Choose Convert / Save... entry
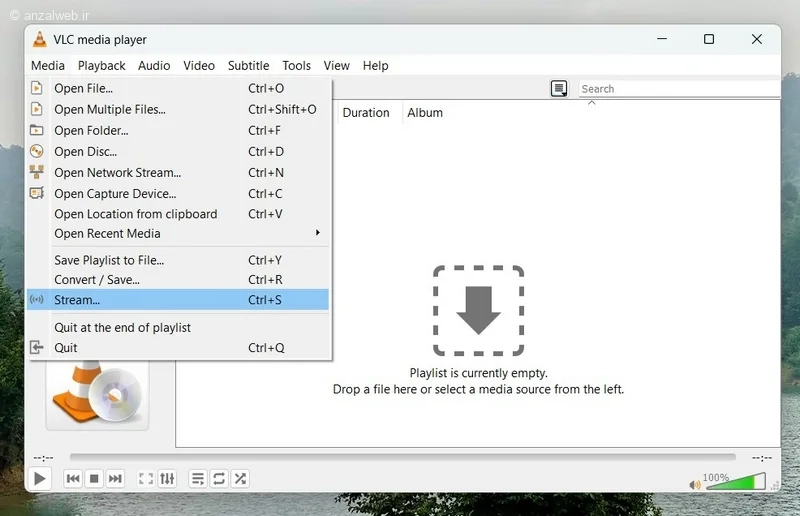This screenshot has height=516, width=800. coord(178,280)
